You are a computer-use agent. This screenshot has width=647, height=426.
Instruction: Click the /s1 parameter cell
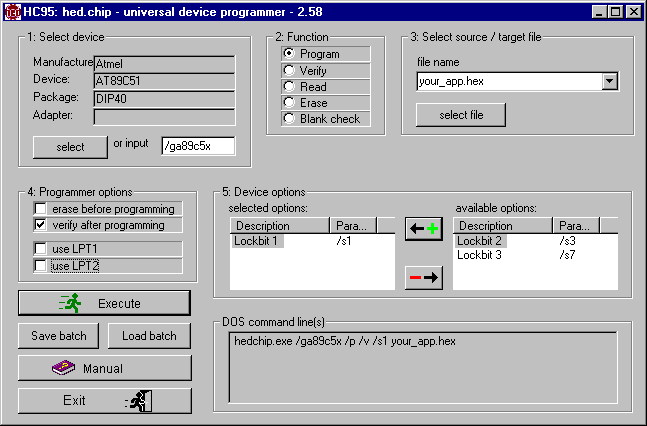point(344,241)
